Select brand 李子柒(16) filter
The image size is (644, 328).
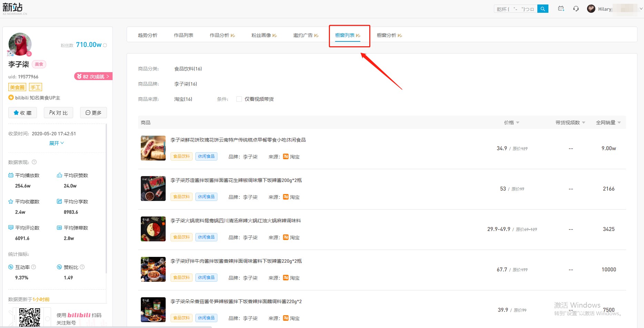pyautogui.click(x=186, y=84)
